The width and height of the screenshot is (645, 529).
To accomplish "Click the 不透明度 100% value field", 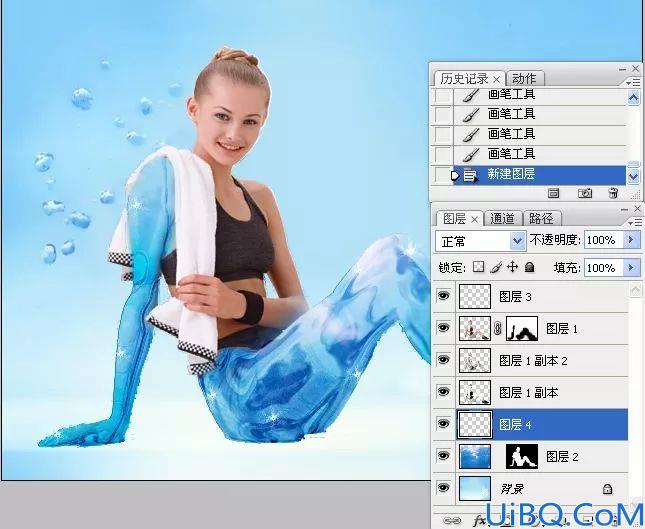I will (604, 240).
